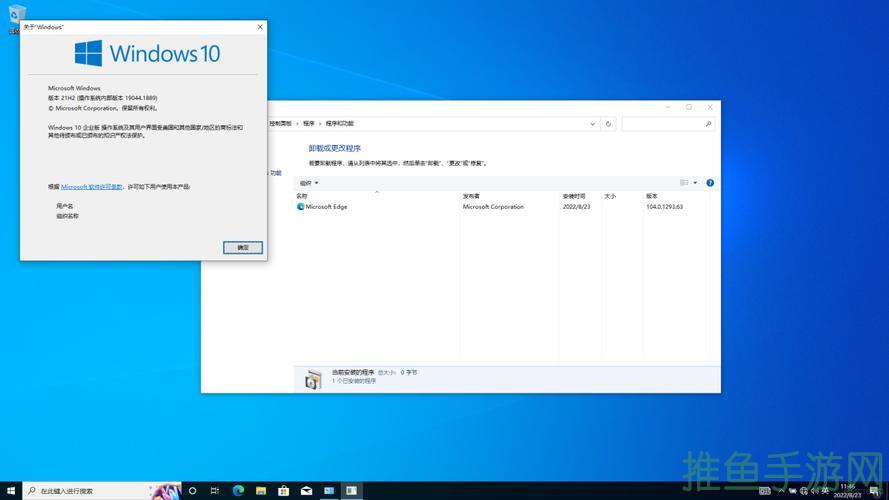Open the Mail app on taskbar

click(306, 491)
